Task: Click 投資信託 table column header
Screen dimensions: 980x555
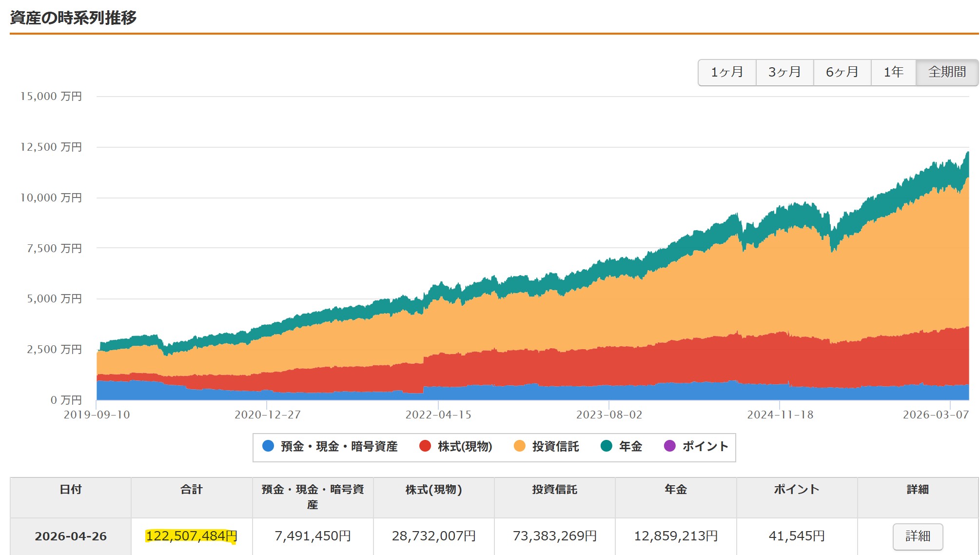Action: [x=554, y=490]
